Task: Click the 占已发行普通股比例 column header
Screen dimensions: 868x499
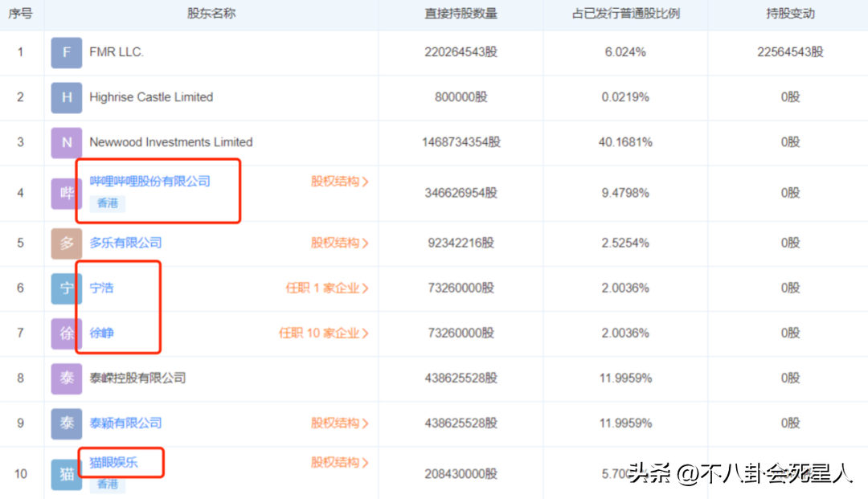Action: pos(625,14)
